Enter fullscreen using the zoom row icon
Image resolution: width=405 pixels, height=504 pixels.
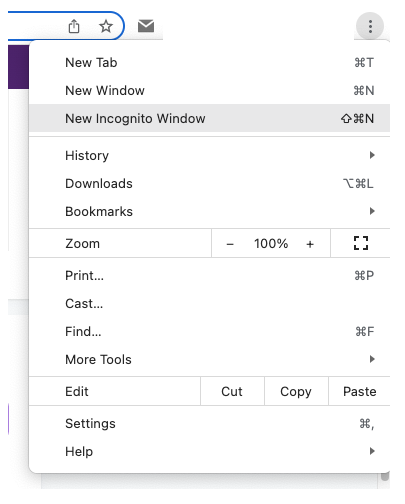point(361,243)
